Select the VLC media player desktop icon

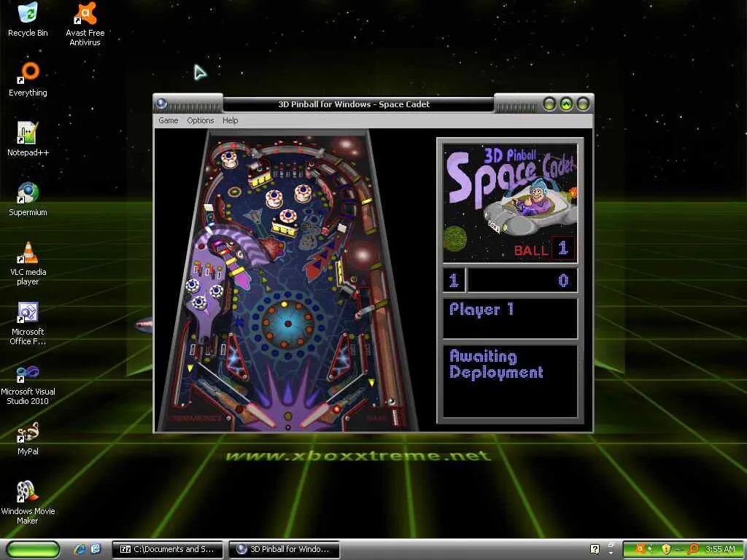(28, 263)
